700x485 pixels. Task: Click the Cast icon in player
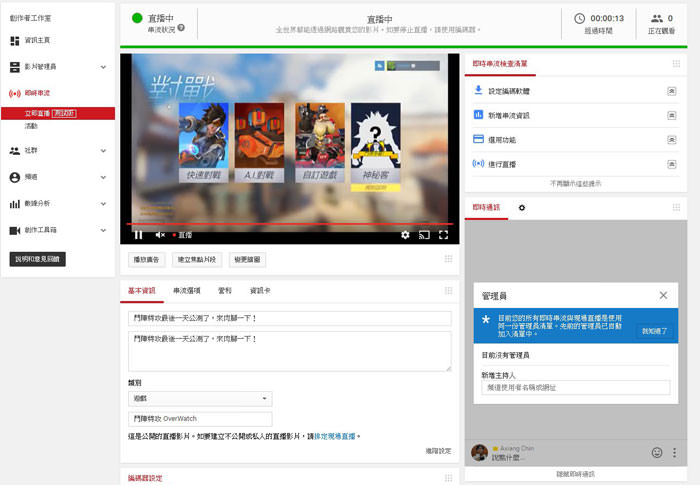[x=424, y=234]
